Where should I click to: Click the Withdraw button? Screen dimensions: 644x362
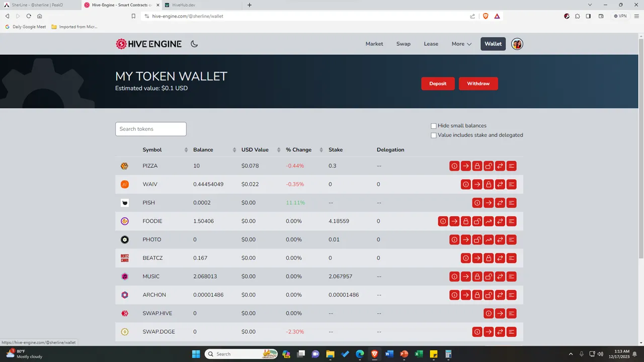click(x=478, y=83)
